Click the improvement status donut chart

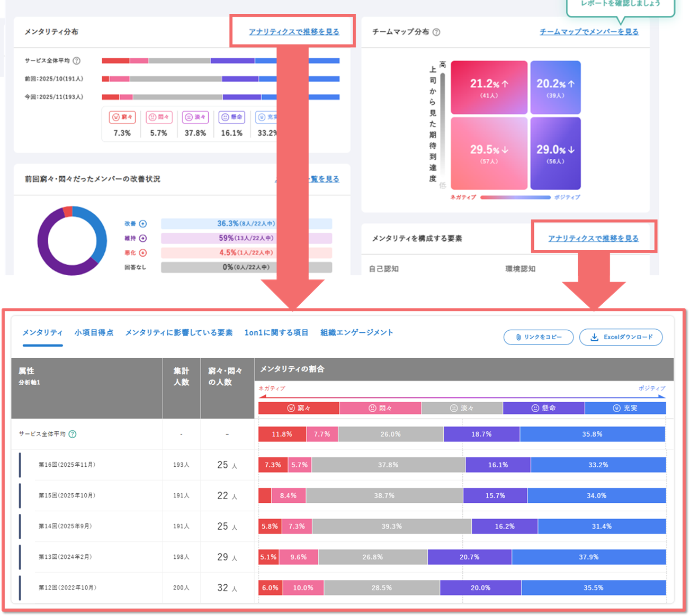click(72, 241)
